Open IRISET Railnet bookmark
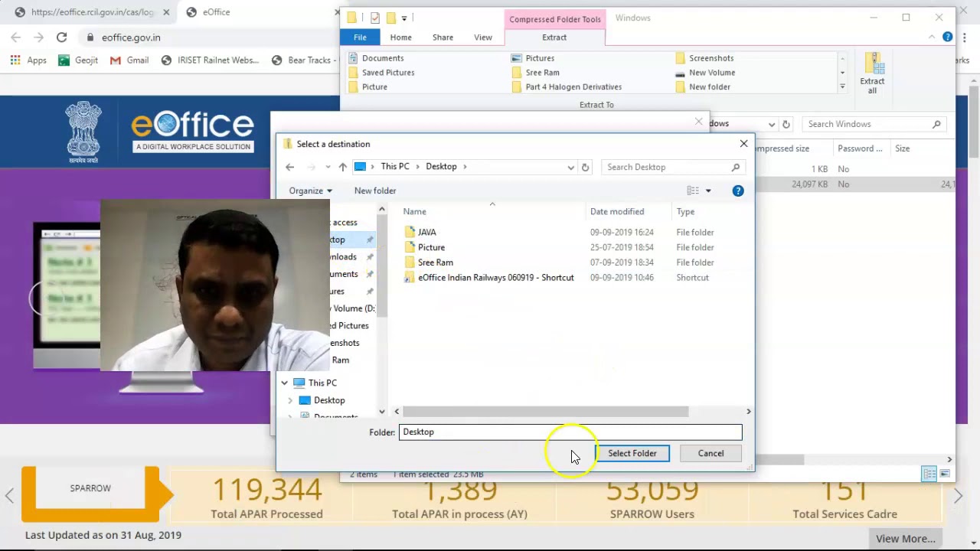The width and height of the screenshot is (980, 551). tap(211, 60)
